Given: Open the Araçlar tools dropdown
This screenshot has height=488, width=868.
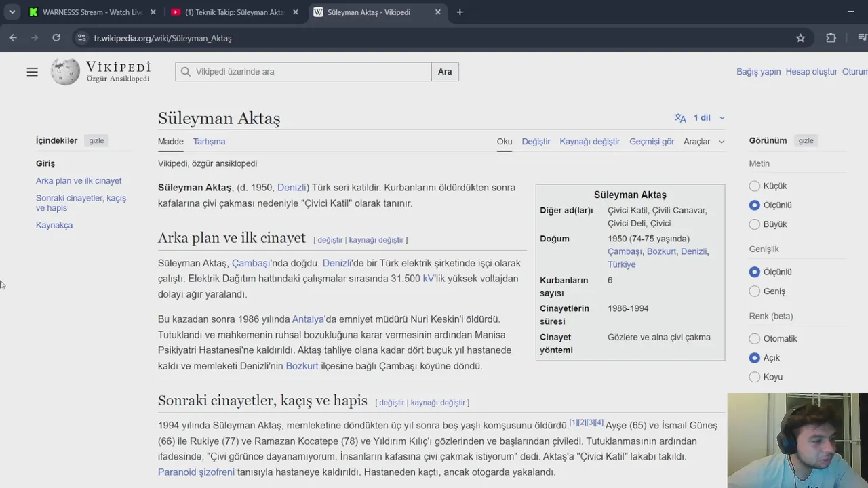Looking at the screenshot, I should (x=704, y=142).
